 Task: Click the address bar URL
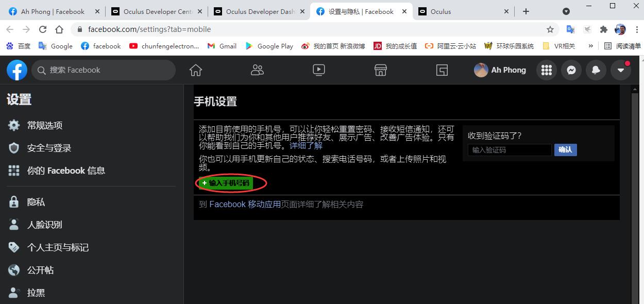point(149,29)
